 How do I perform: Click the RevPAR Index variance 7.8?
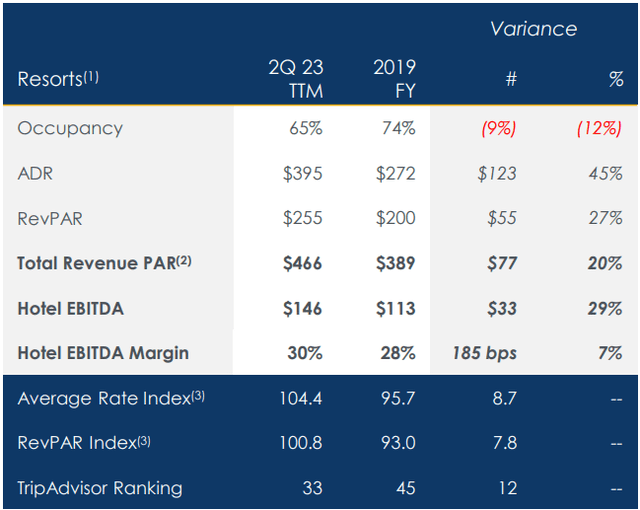[x=505, y=443]
